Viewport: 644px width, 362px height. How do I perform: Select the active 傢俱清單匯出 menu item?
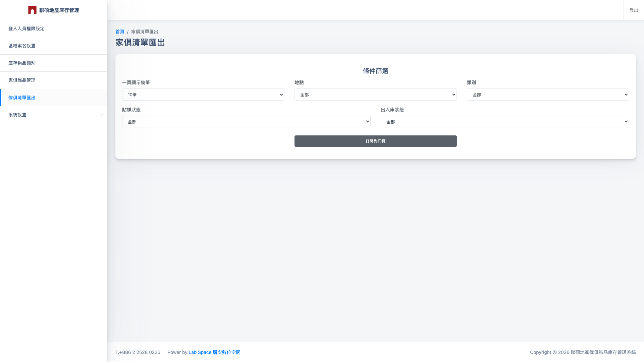[x=22, y=98]
